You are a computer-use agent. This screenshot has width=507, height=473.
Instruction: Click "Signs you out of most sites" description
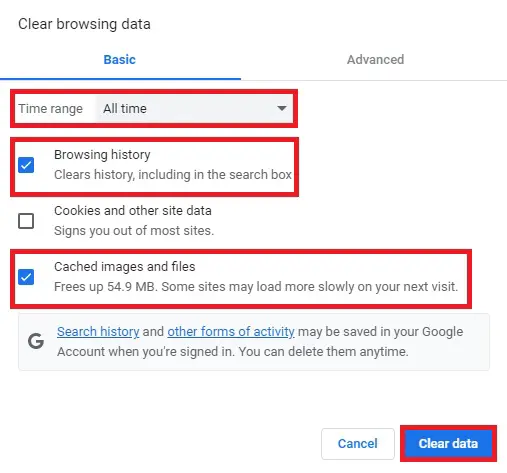tap(134, 231)
